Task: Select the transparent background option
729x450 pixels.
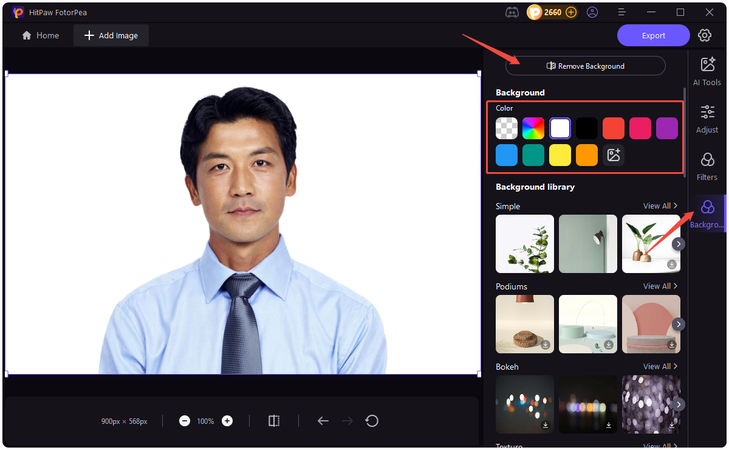Action: pyautogui.click(x=507, y=128)
